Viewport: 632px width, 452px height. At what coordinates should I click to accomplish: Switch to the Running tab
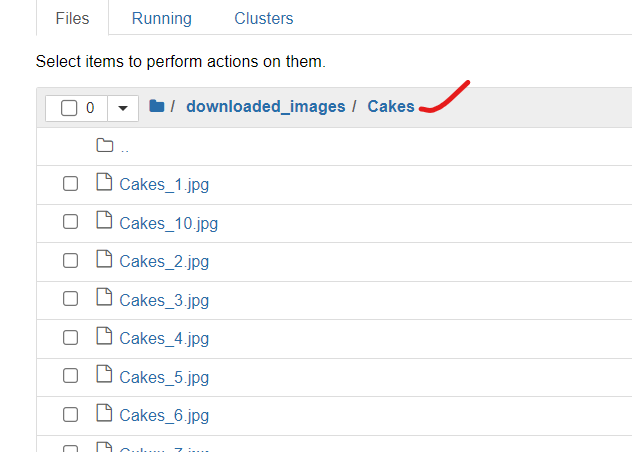coord(161,18)
